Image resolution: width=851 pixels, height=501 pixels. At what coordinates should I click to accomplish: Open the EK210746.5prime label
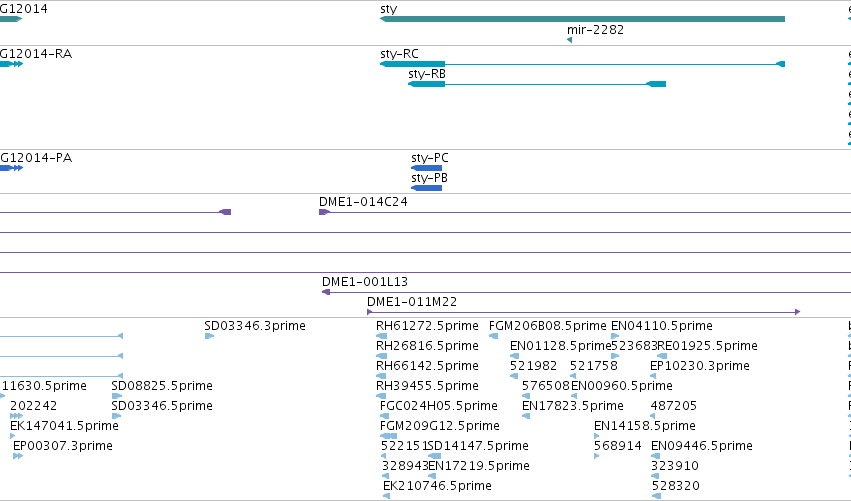[437, 485]
